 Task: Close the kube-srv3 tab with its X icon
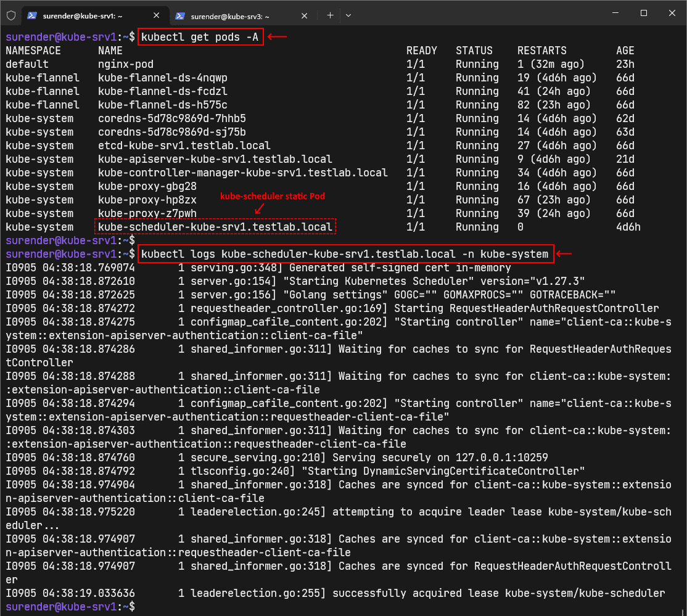click(303, 15)
